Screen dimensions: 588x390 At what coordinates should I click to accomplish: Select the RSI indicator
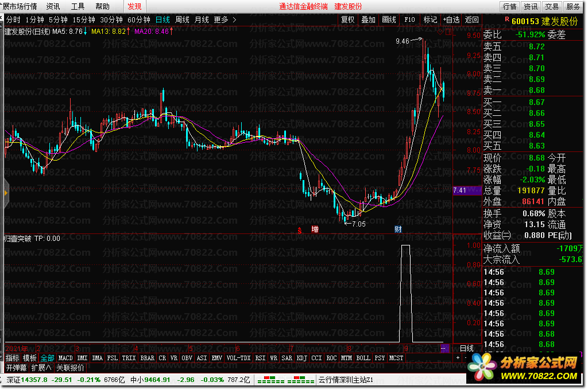[260, 358]
